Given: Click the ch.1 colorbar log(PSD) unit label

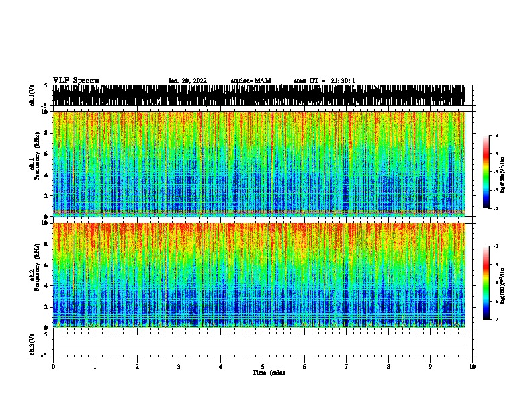Looking at the screenshot, I should coord(502,175).
